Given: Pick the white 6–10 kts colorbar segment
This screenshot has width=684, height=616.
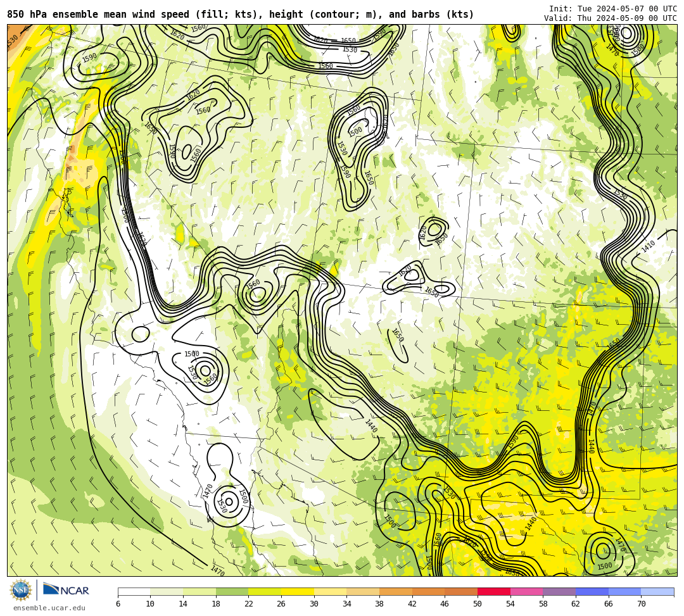Looking at the screenshot, I should click(134, 592).
